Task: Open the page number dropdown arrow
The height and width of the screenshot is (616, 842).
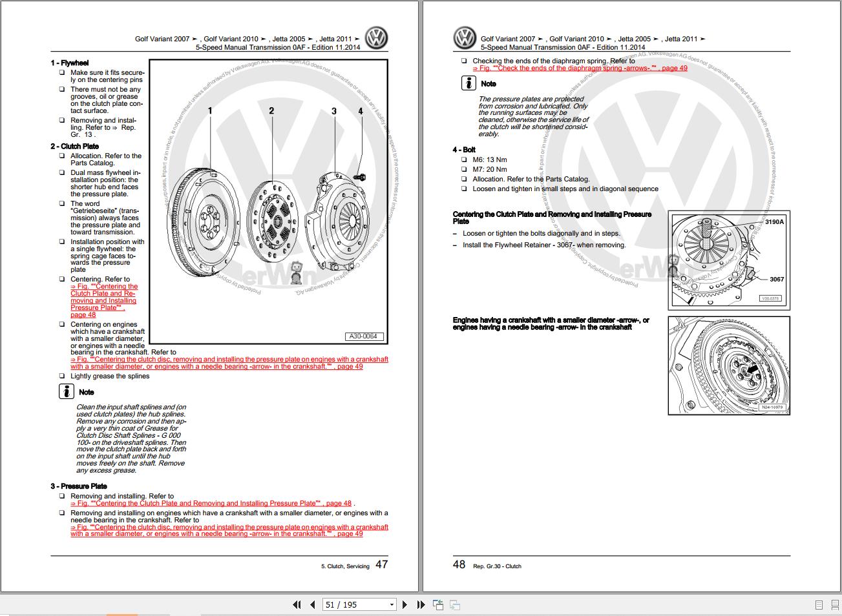Action: 392,605
